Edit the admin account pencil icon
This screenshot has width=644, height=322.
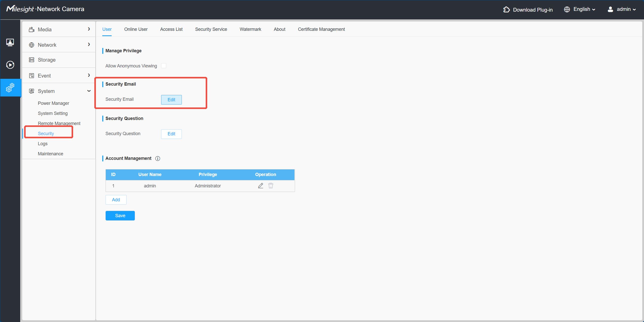click(261, 186)
